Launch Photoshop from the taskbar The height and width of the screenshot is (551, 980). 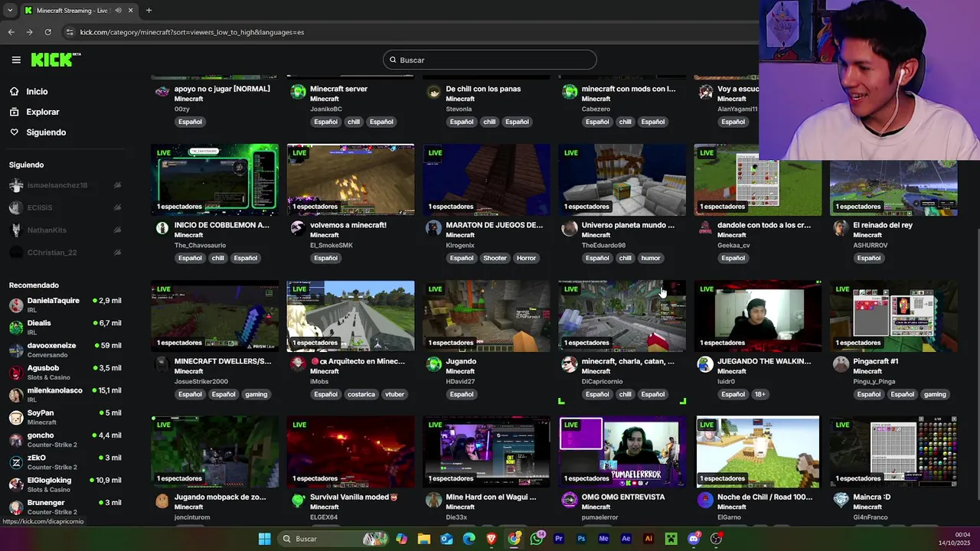tap(581, 539)
